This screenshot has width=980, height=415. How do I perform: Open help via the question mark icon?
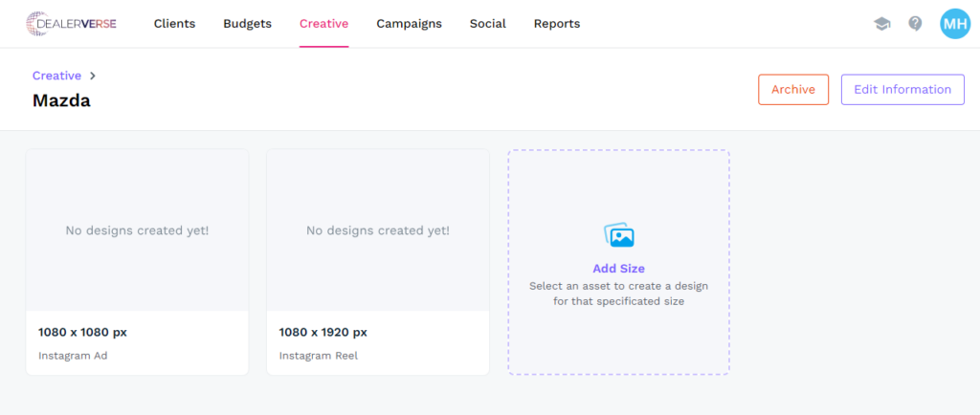click(915, 24)
